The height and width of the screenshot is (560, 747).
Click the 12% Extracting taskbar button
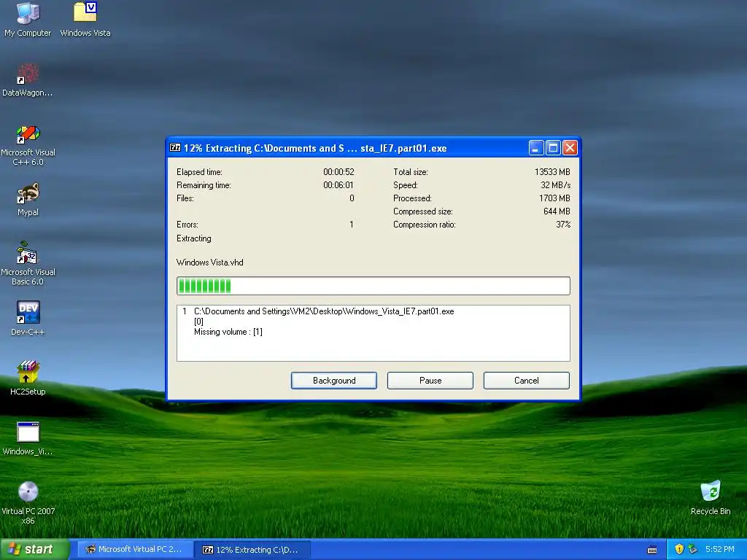point(253,550)
